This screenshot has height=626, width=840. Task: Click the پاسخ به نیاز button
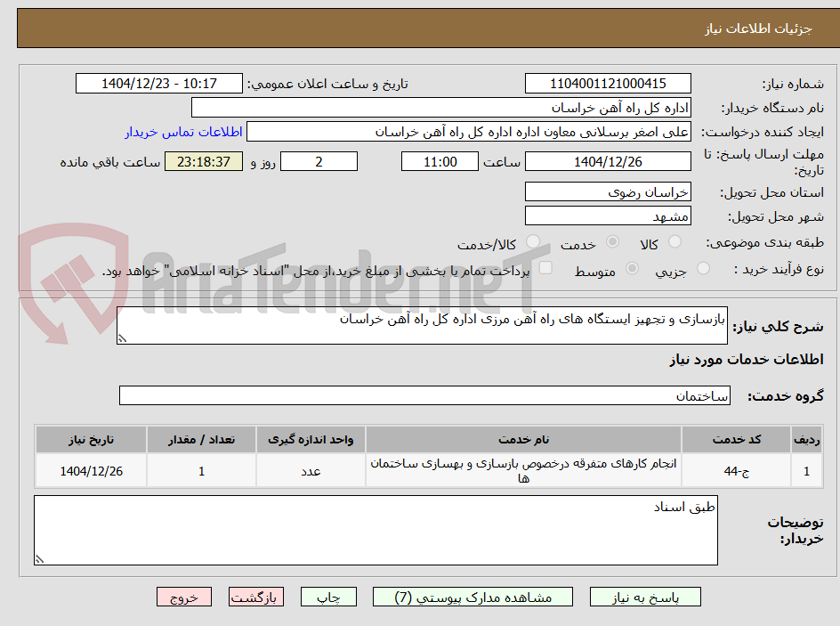point(645,597)
